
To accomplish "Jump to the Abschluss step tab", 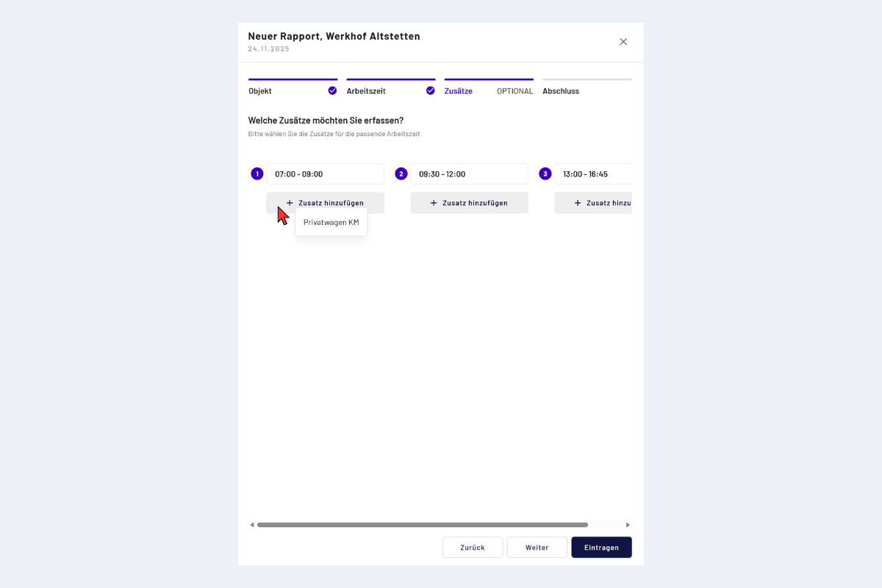I will [x=561, y=91].
